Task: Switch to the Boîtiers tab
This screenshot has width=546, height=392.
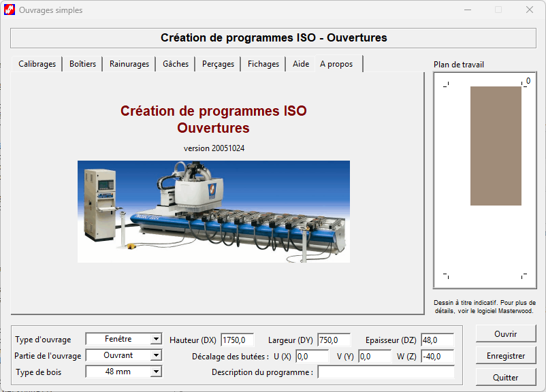Action: coord(83,64)
